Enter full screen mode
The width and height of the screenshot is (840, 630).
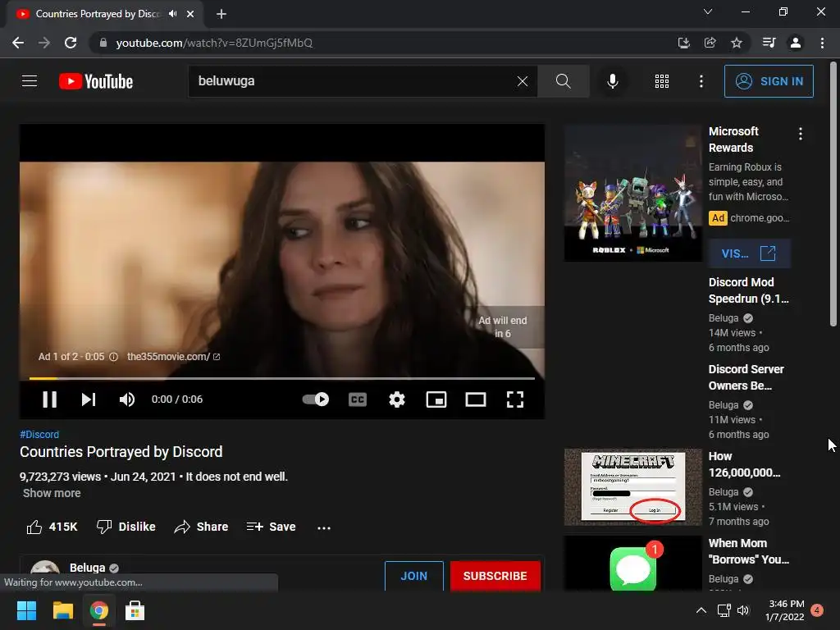pyautogui.click(x=515, y=399)
